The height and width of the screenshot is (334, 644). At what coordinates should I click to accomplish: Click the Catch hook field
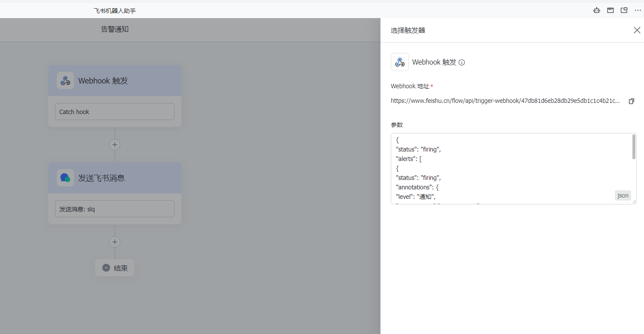(115, 111)
